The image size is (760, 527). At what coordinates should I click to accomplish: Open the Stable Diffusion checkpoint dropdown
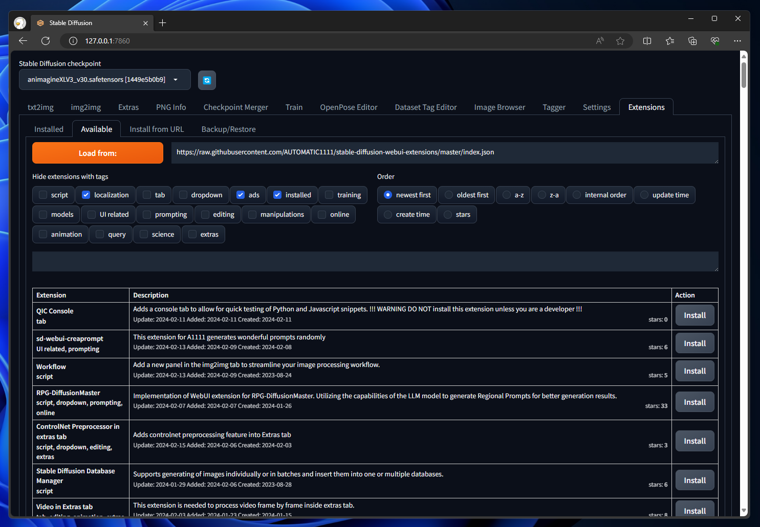pos(104,80)
